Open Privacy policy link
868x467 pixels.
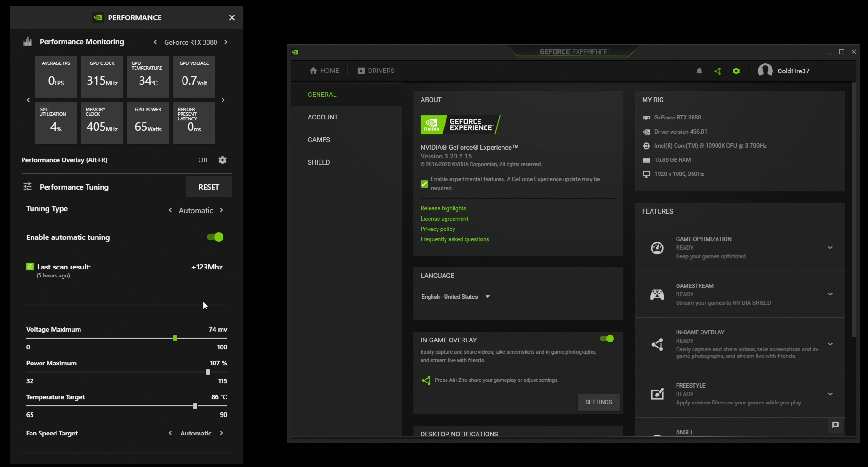pos(438,229)
